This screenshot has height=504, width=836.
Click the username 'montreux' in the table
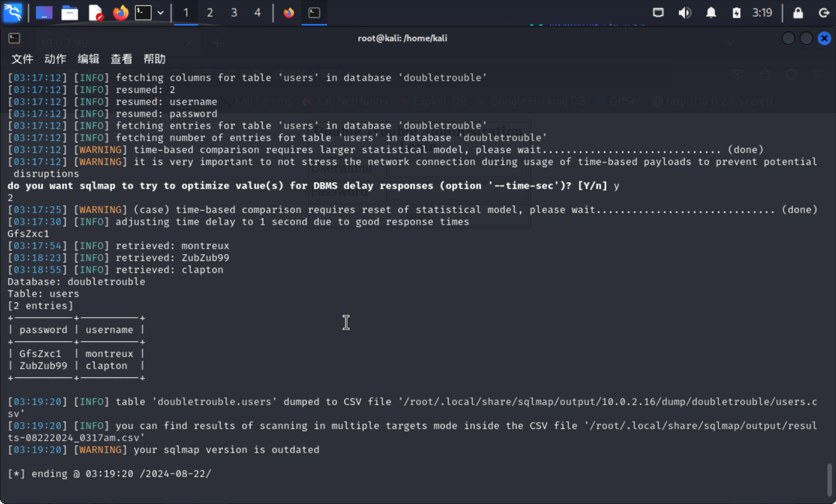point(109,354)
